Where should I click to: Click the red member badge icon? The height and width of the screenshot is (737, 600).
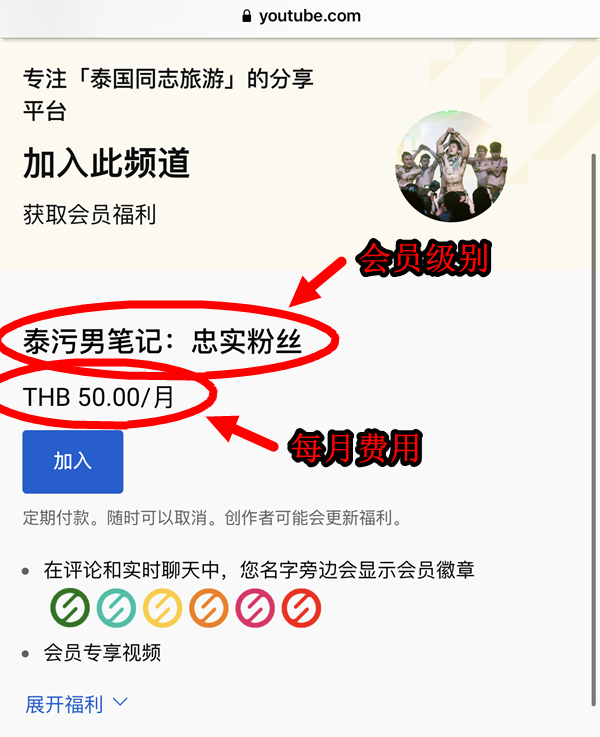coord(302,608)
